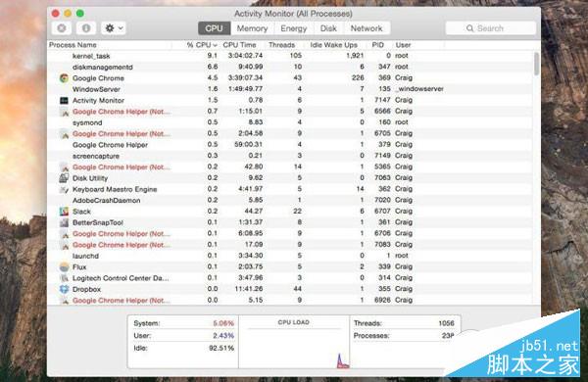Click icon of Chrome Helper PID 6706
The image size is (588, 382).
click(64, 234)
